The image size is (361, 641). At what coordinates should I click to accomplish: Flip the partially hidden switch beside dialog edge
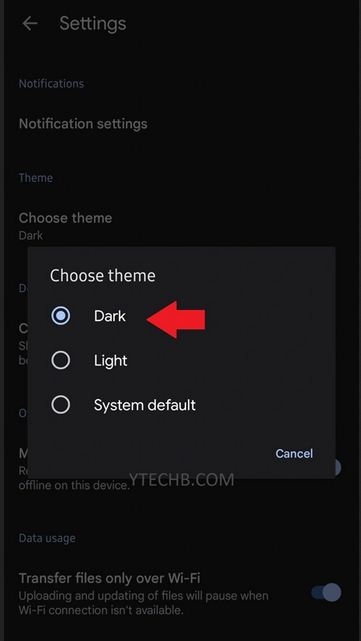[x=337, y=468]
